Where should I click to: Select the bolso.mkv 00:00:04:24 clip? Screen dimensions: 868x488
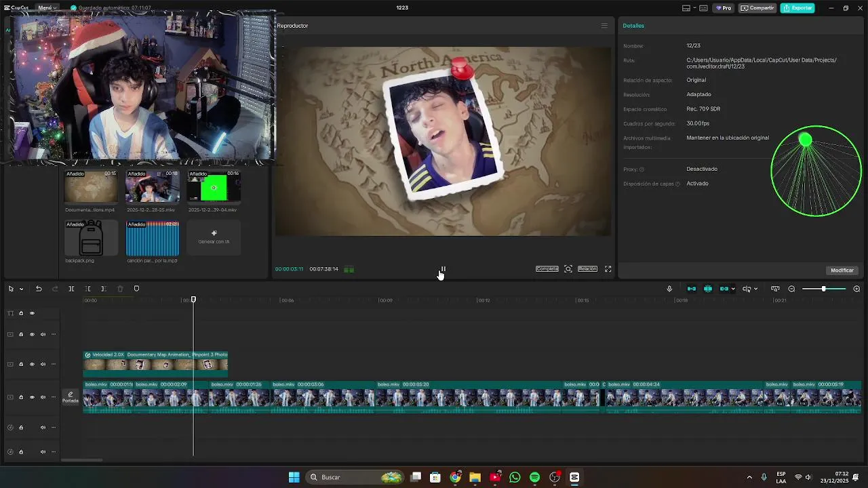click(x=685, y=397)
